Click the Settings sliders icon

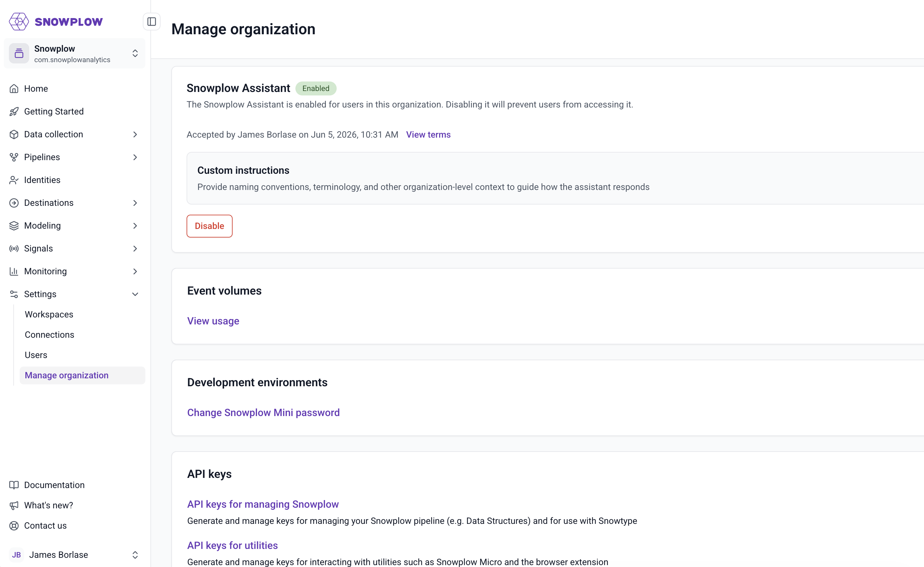click(x=14, y=295)
